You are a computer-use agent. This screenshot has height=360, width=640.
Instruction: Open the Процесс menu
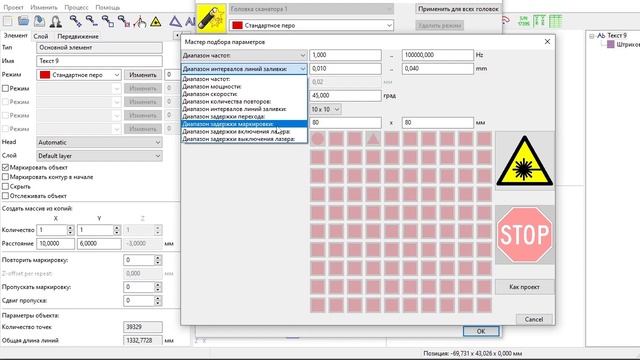(76, 7)
